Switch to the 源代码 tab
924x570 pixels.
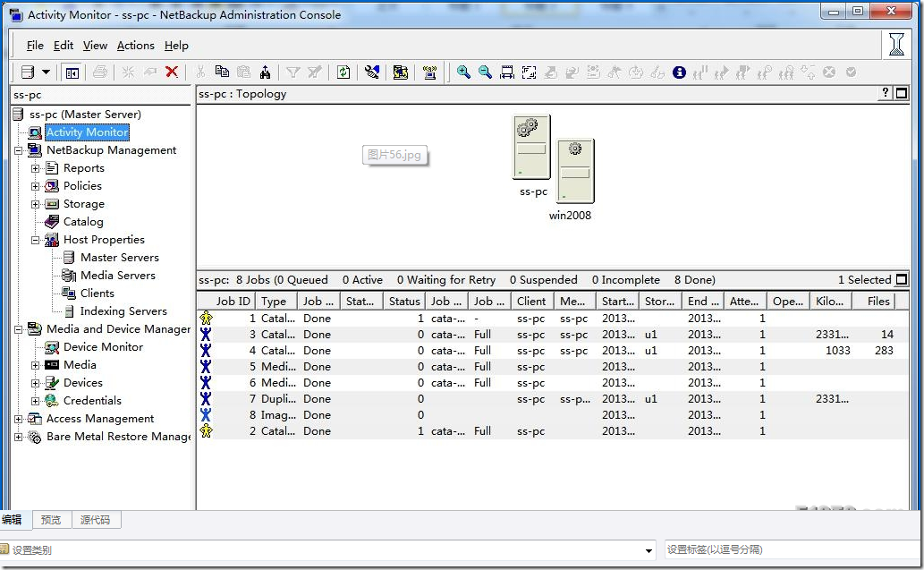point(95,520)
